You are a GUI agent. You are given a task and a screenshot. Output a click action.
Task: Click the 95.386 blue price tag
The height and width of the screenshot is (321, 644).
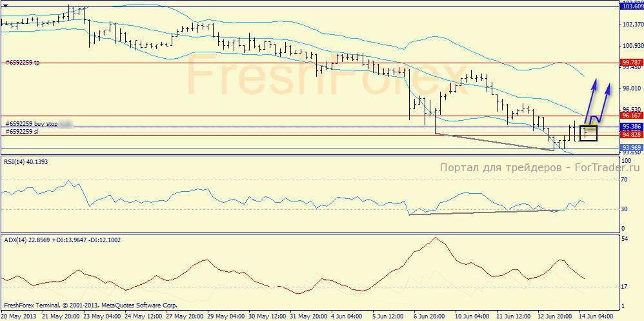(x=631, y=126)
